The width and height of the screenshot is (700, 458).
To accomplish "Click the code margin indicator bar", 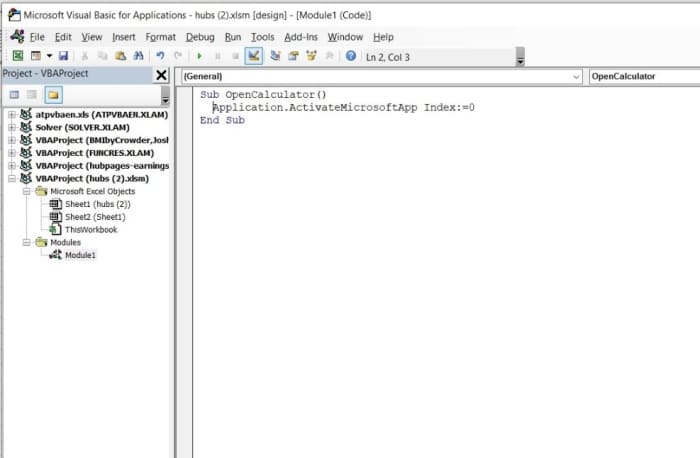I will (184, 272).
